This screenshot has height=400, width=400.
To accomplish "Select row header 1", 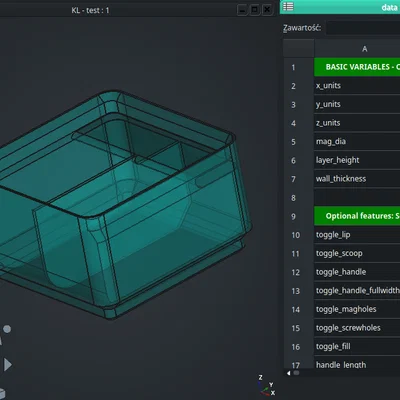I will click(x=299, y=67).
